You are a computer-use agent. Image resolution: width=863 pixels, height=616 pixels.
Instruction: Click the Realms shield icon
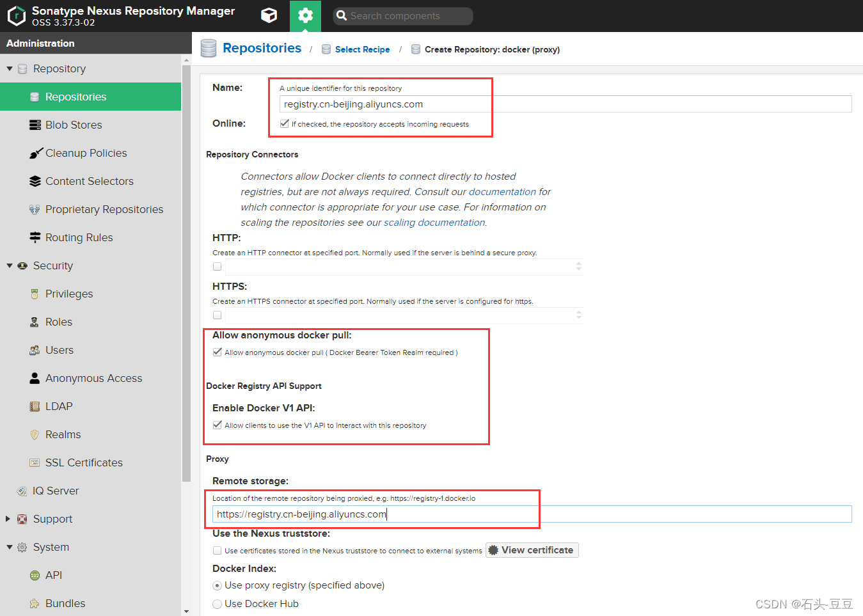(x=35, y=434)
